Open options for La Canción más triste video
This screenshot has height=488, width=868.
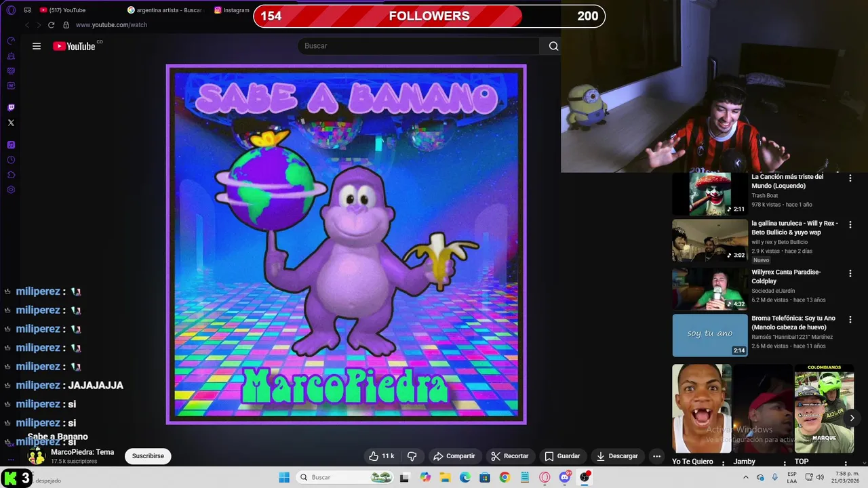[850, 178]
